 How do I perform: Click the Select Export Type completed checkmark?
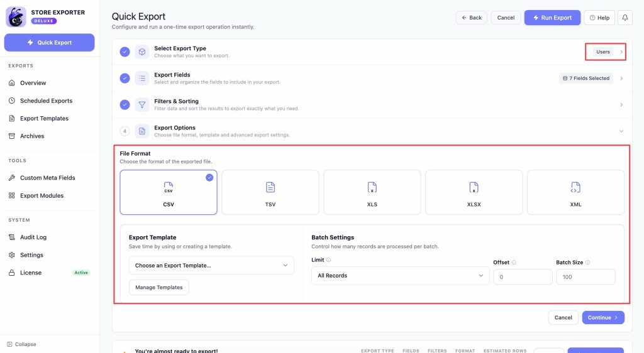coord(125,52)
